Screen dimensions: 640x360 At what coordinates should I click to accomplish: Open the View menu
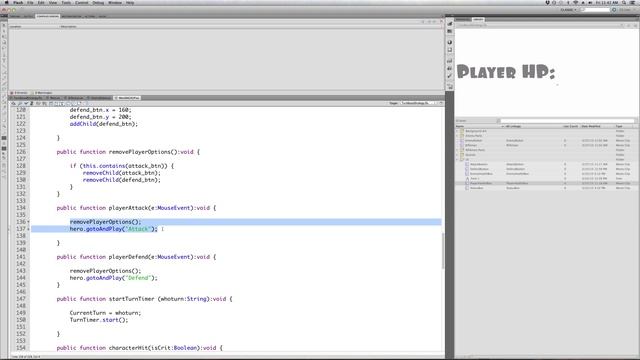53,2
